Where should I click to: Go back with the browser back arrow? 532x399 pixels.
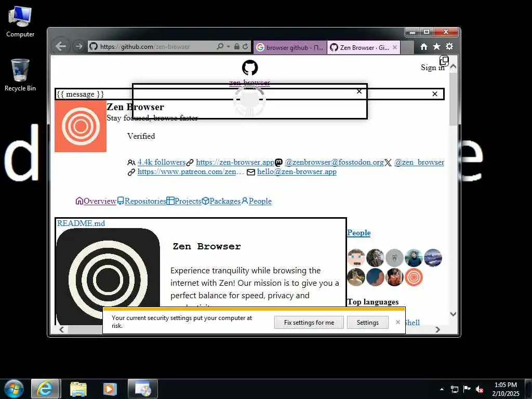(61, 46)
